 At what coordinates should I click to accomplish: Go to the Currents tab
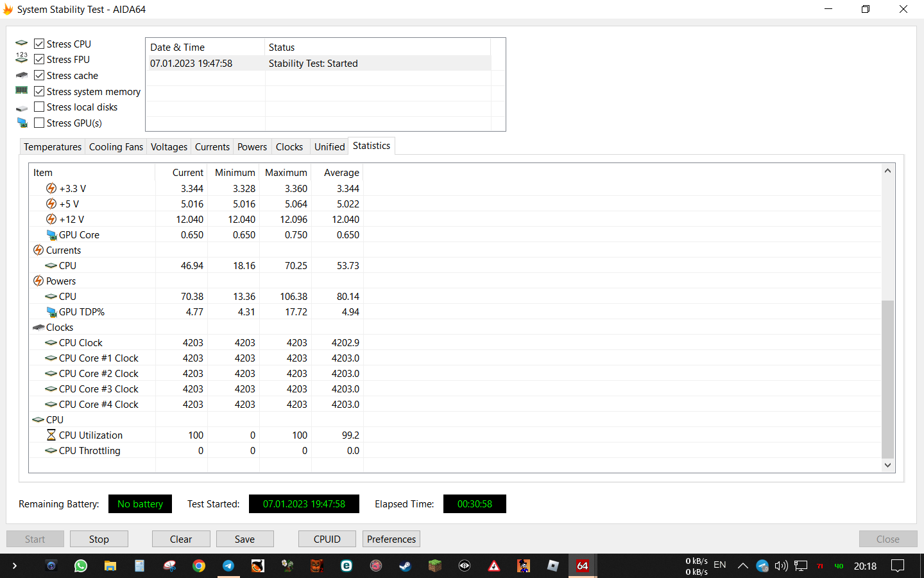[212, 147]
